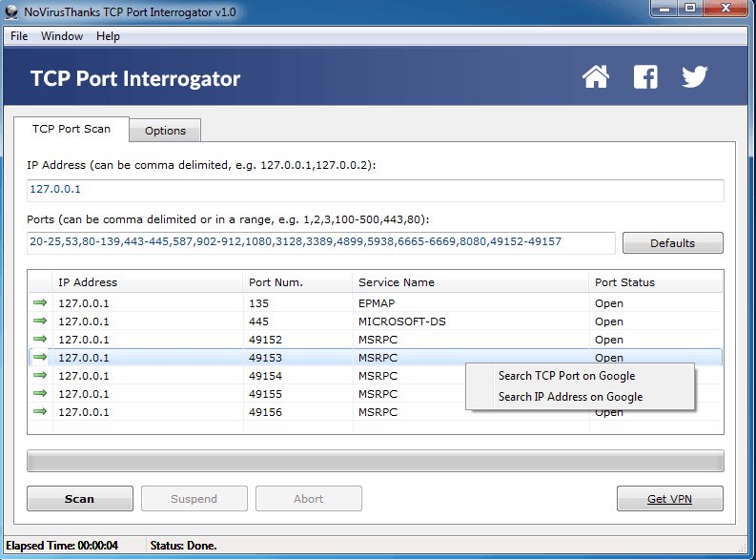Select port number 49156 cell
Screen dimensions: 756x560
coord(265,412)
